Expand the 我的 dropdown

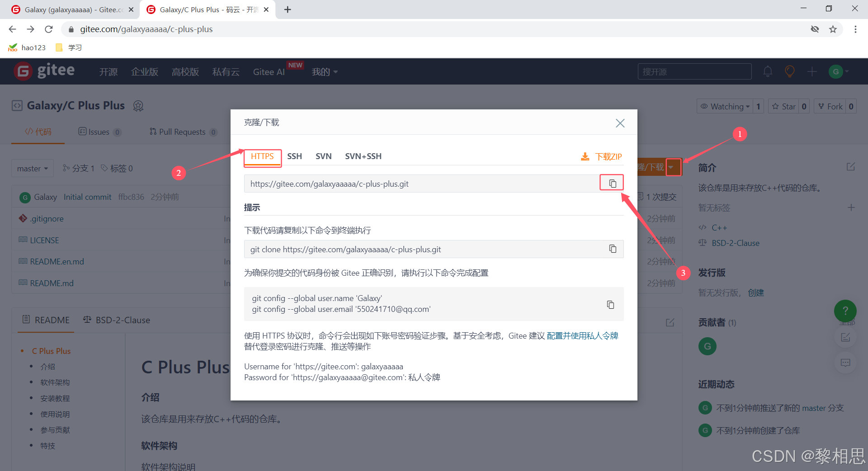pyautogui.click(x=325, y=72)
